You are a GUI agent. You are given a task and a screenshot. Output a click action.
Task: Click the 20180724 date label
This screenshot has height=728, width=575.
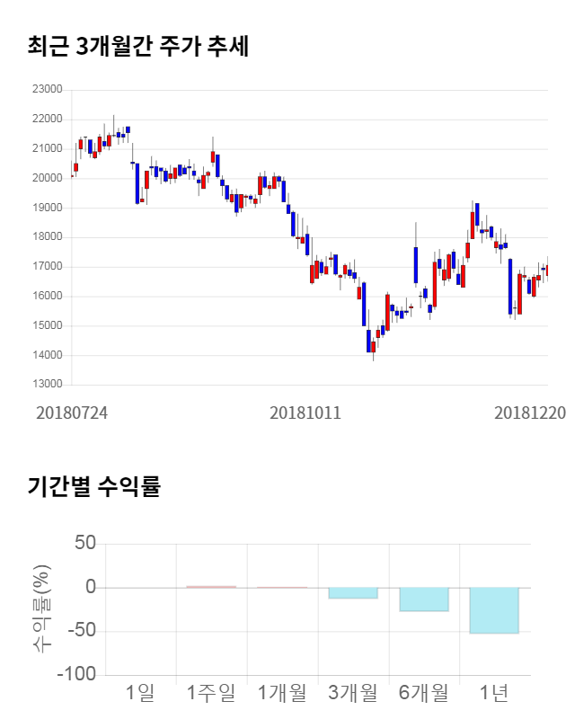click(x=72, y=413)
